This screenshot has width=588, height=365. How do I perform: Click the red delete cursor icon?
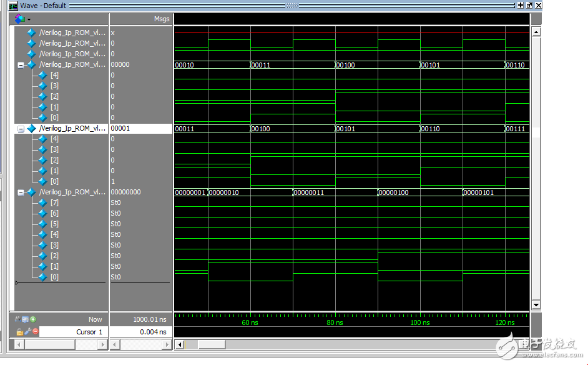pyautogui.click(x=35, y=331)
